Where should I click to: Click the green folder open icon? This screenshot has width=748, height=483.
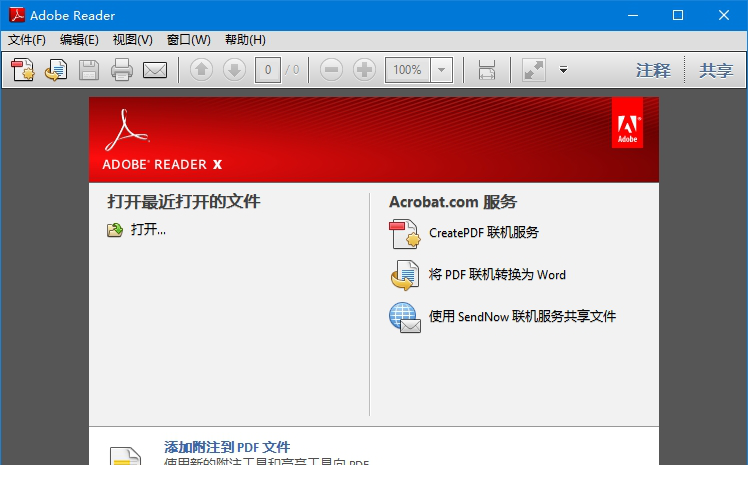tap(114, 230)
